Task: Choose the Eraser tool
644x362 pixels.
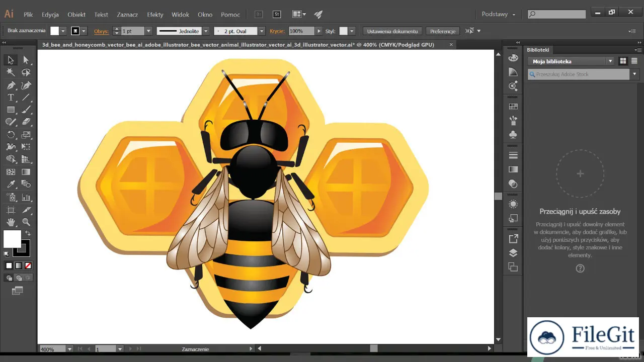Action: [x=26, y=122]
